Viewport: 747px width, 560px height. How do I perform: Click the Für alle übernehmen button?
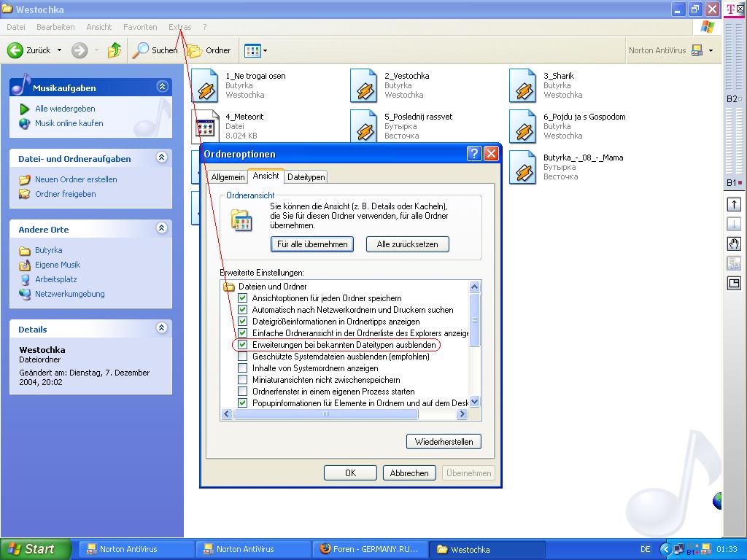[x=312, y=244]
